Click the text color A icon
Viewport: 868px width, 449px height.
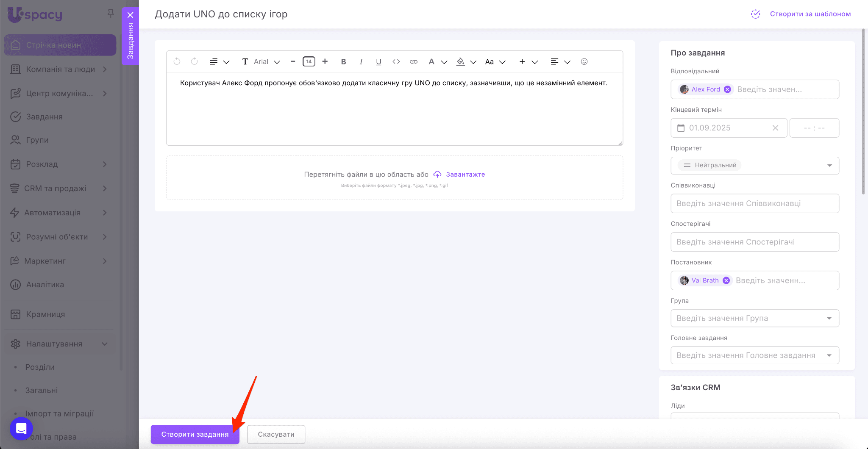click(x=431, y=61)
